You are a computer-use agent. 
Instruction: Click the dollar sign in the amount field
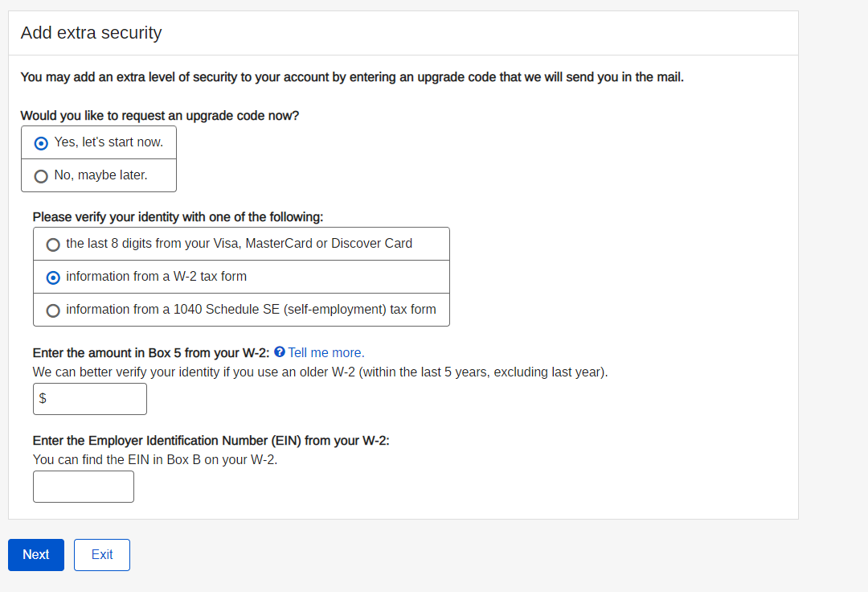click(x=43, y=399)
